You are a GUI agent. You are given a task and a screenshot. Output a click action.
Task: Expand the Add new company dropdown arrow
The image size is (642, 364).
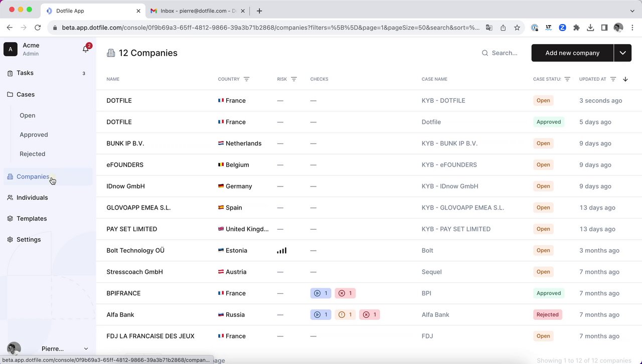(623, 53)
